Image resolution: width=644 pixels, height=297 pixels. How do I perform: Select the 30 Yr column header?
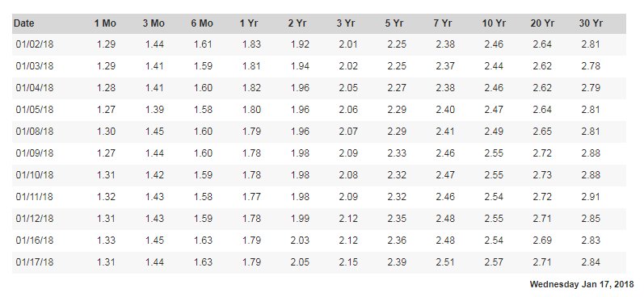tap(591, 23)
